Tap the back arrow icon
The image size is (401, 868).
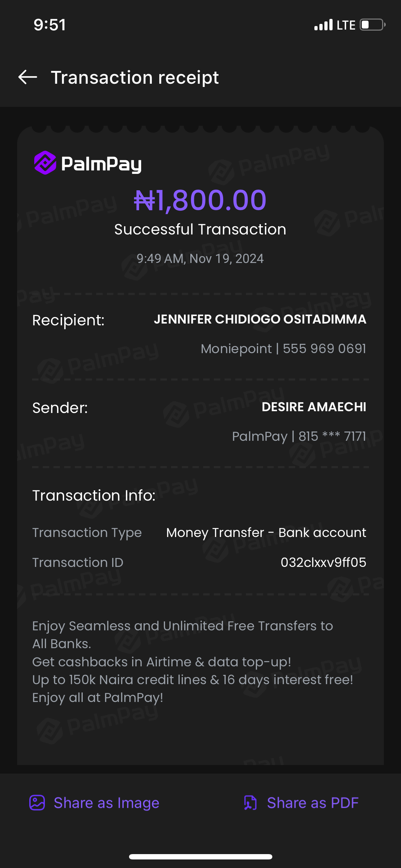[x=28, y=77]
